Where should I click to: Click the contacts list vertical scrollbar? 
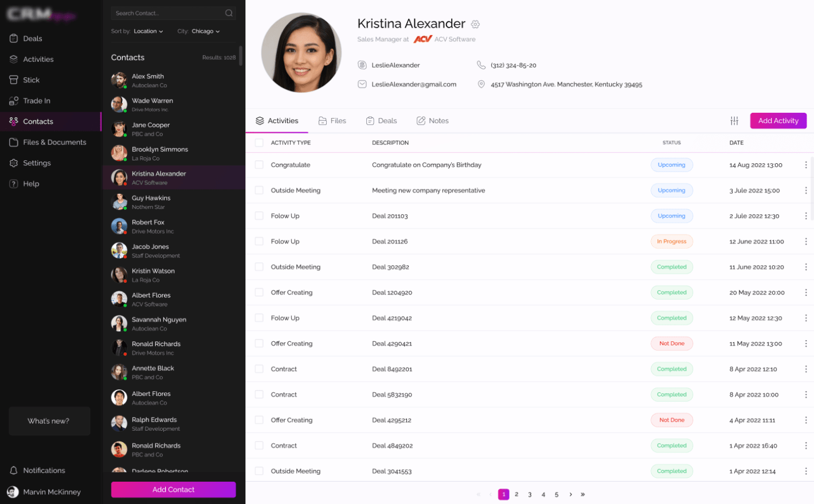click(241, 56)
